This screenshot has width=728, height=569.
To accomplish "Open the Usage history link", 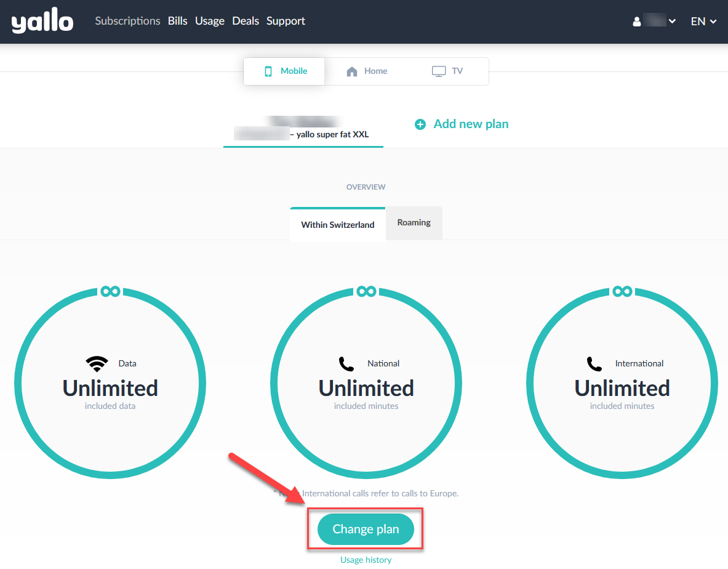I will coord(366,560).
